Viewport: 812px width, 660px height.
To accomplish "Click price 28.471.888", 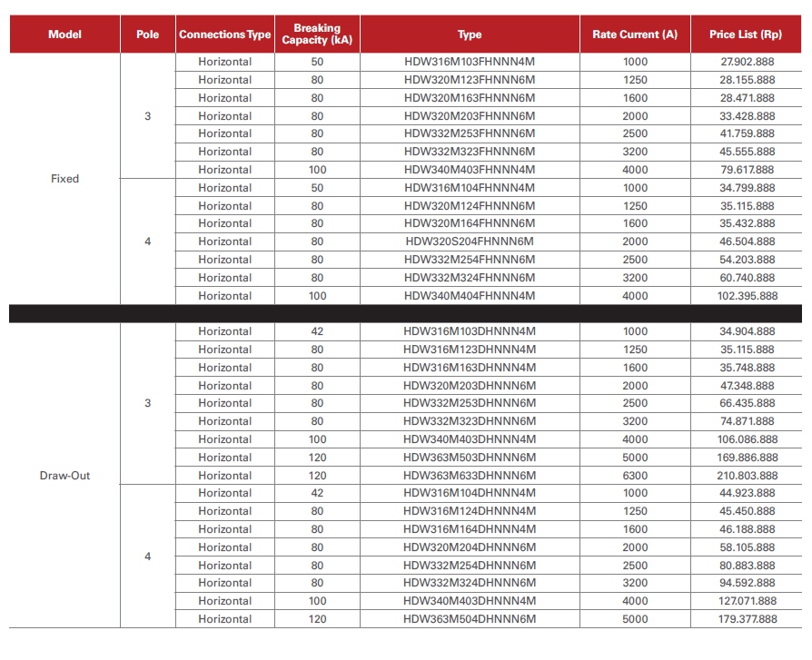I will 748,98.
